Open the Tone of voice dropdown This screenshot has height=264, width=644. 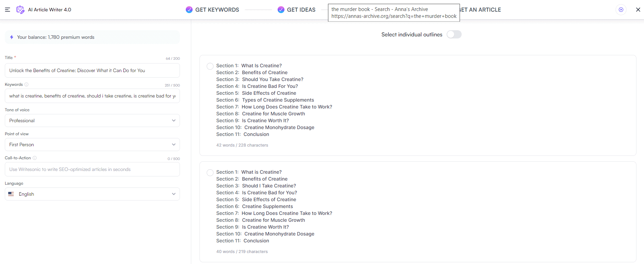pos(92,120)
